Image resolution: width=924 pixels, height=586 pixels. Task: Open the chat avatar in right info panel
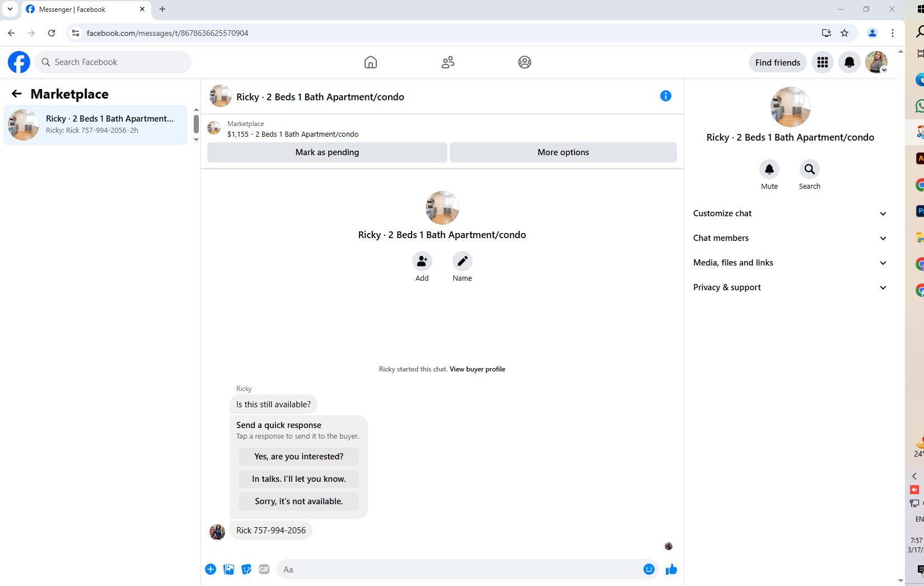[790, 107]
